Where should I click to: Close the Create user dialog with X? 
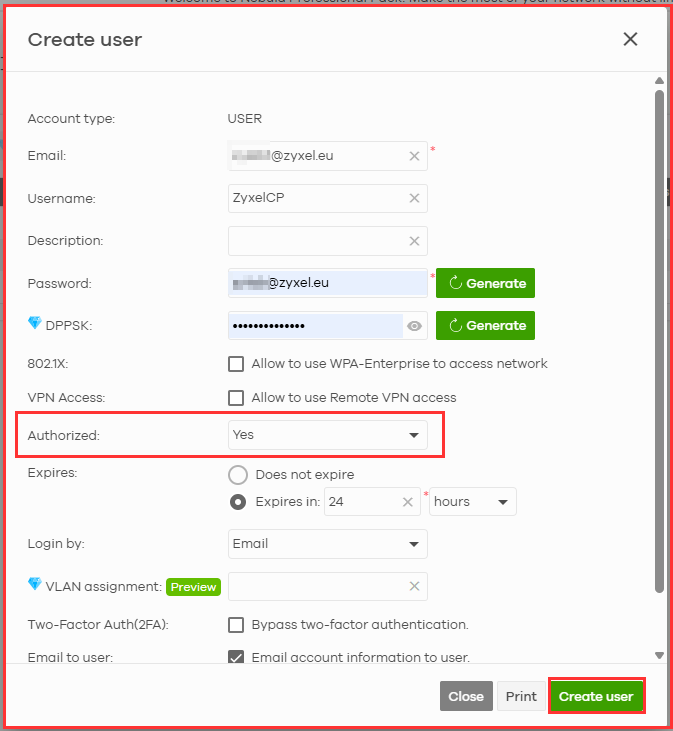pyautogui.click(x=630, y=39)
